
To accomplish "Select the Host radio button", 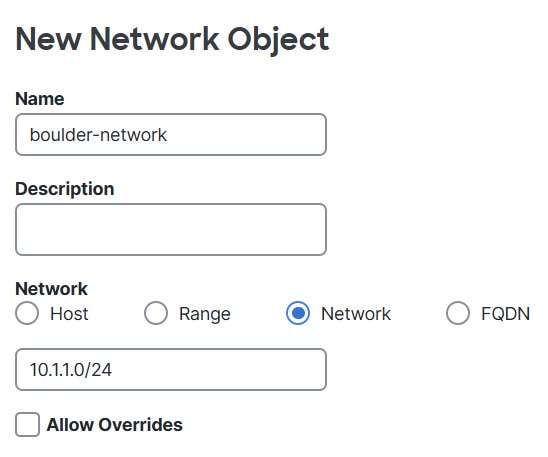I will coord(27,313).
